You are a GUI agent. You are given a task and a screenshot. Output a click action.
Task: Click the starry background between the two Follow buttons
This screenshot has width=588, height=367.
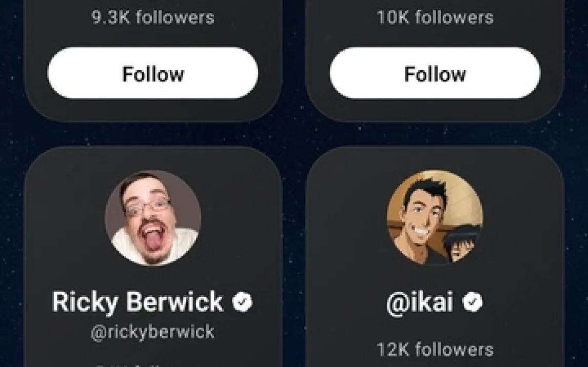pos(294,74)
